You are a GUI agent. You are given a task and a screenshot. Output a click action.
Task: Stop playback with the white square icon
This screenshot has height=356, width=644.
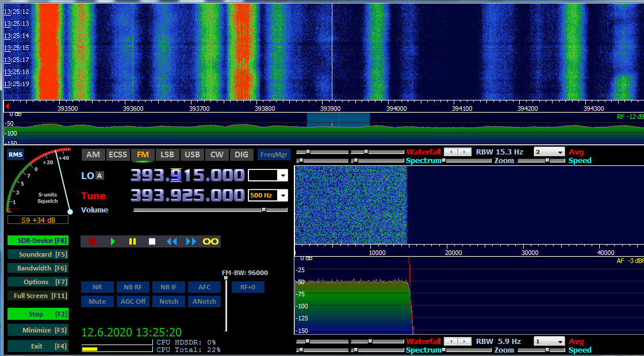click(152, 242)
